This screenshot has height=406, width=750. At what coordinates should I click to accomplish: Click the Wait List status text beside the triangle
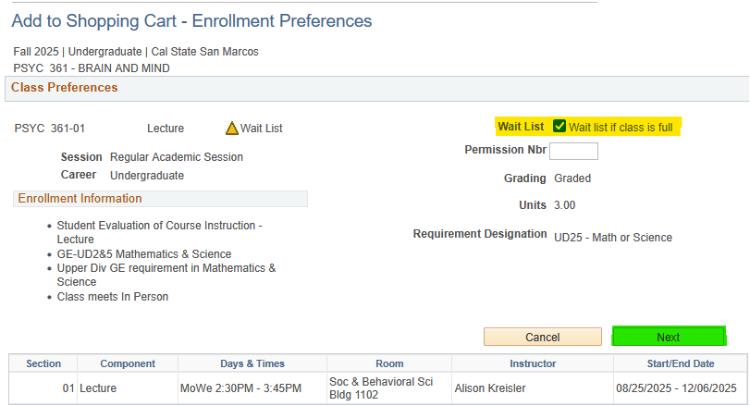click(x=261, y=128)
